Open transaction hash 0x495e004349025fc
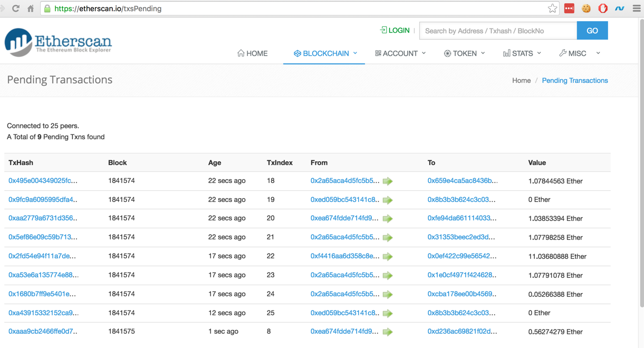644x348 pixels. tap(43, 181)
